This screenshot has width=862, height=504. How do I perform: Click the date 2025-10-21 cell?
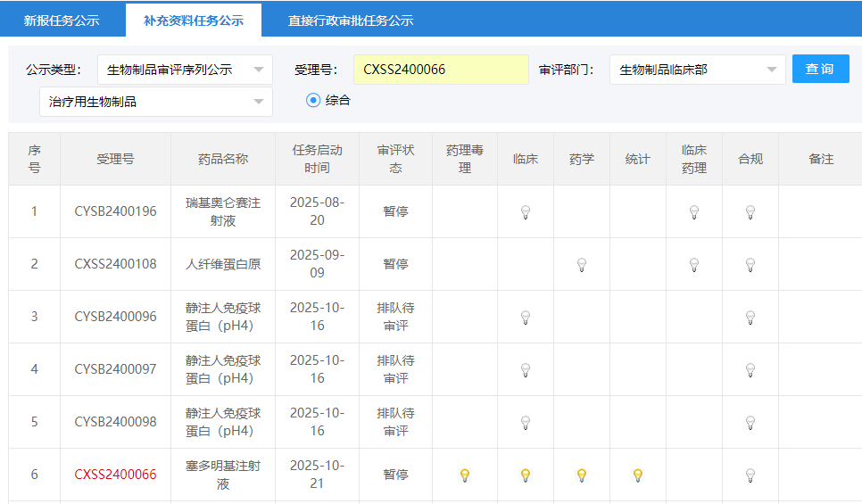pyautogui.click(x=317, y=475)
